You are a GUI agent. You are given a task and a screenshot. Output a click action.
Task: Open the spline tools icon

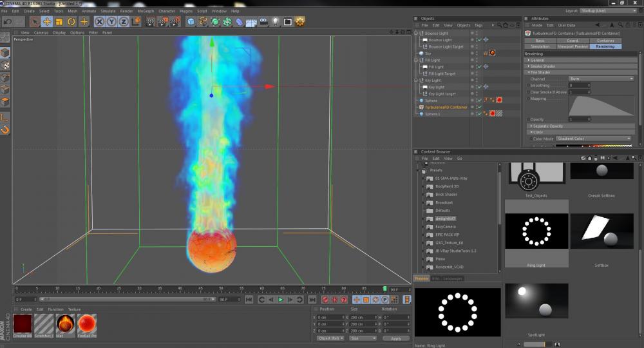tap(203, 22)
